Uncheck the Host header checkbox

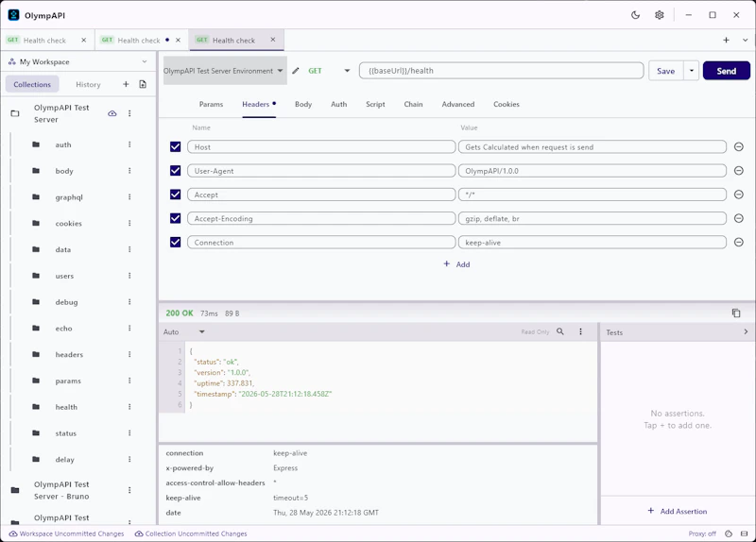coord(175,147)
